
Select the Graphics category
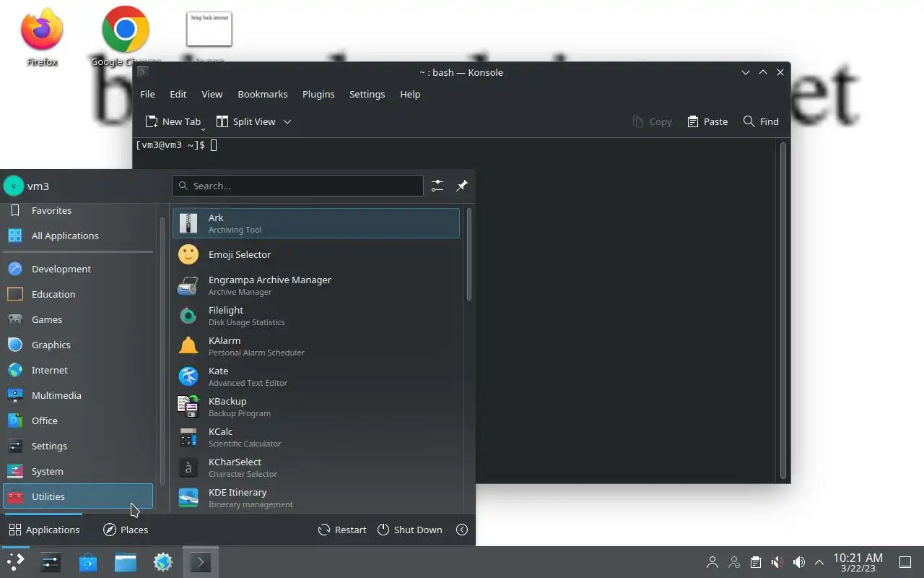pos(78,345)
